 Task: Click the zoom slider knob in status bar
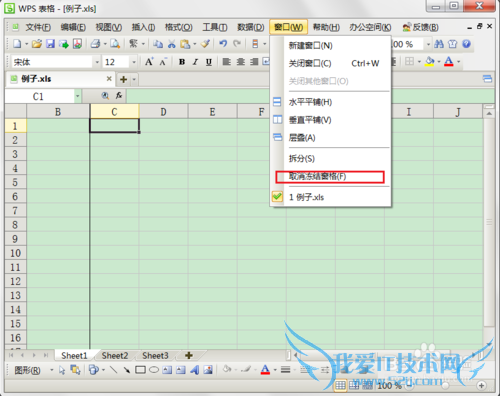click(445, 386)
